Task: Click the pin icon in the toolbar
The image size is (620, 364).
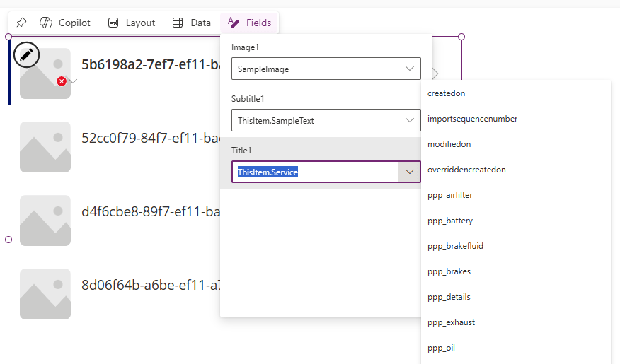Action: 21,23
